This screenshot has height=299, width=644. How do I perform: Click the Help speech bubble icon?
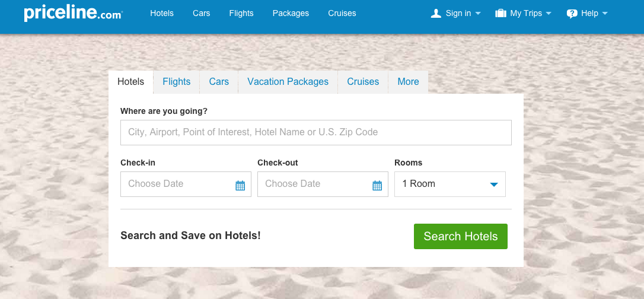point(572,13)
